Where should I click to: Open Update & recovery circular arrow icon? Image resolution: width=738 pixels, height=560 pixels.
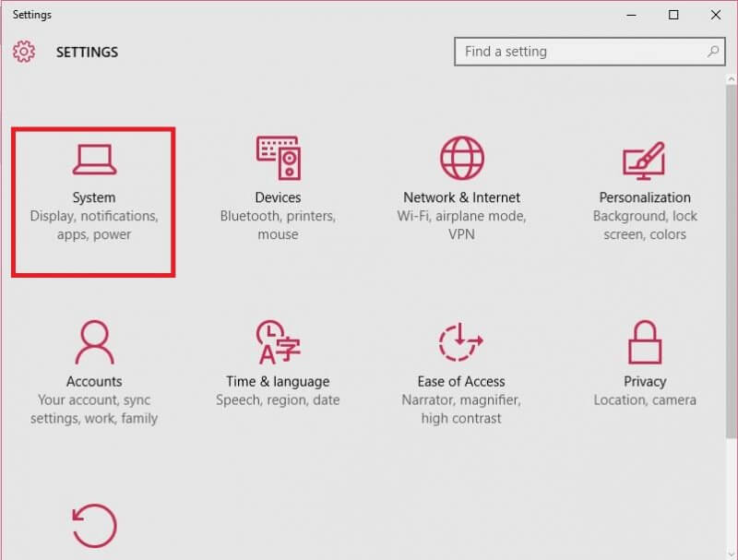point(94,526)
